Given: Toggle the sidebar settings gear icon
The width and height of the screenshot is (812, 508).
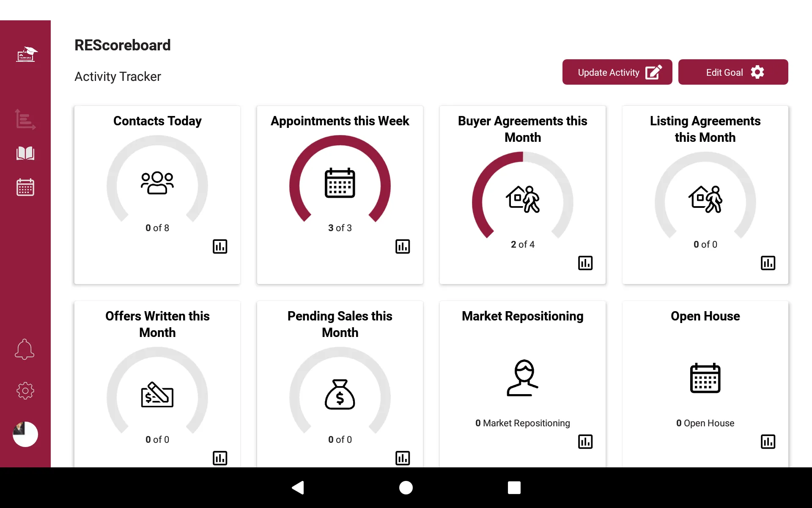Looking at the screenshot, I should click(25, 390).
